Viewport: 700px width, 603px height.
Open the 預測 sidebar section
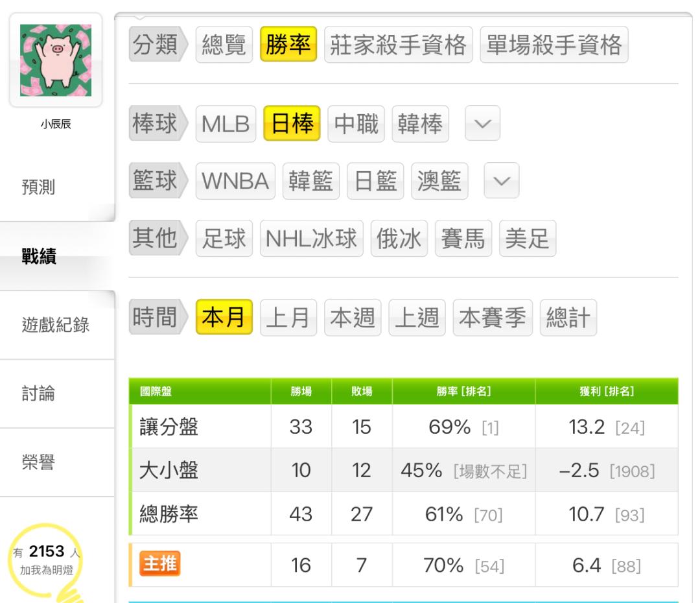[x=38, y=187]
